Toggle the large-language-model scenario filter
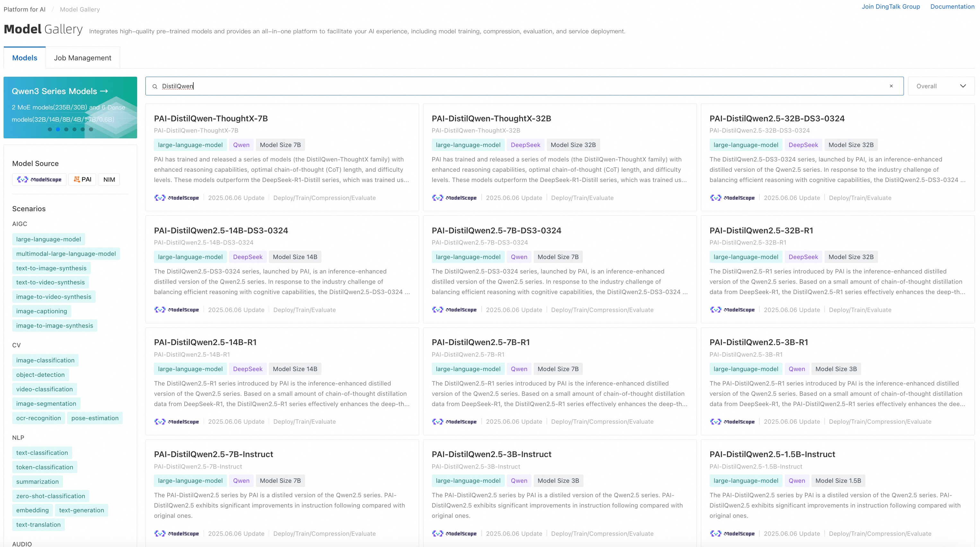Viewport: 980px width, 547px height. tap(48, 239)
